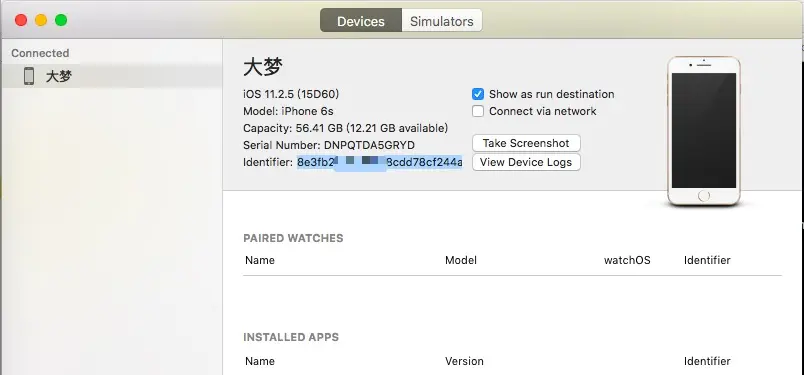Click the highlighted device Identifier value

point(379,163)
